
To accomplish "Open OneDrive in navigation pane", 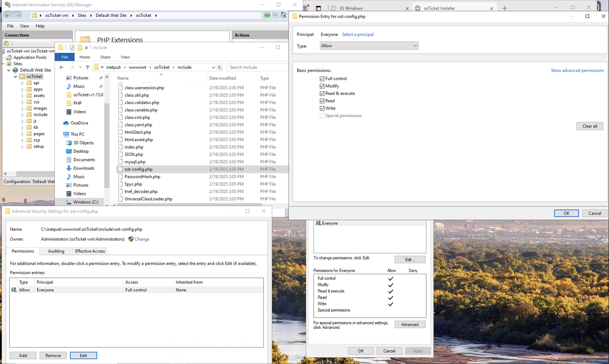I will pos(79,123).
